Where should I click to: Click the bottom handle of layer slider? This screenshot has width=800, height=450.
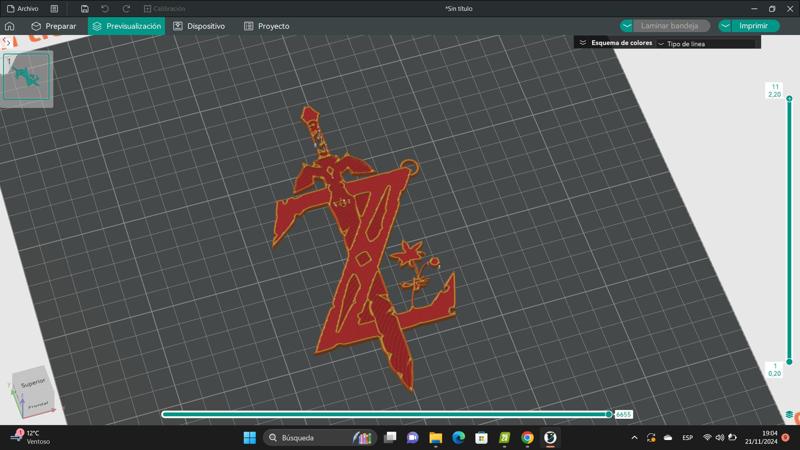[x=789, y=361]
